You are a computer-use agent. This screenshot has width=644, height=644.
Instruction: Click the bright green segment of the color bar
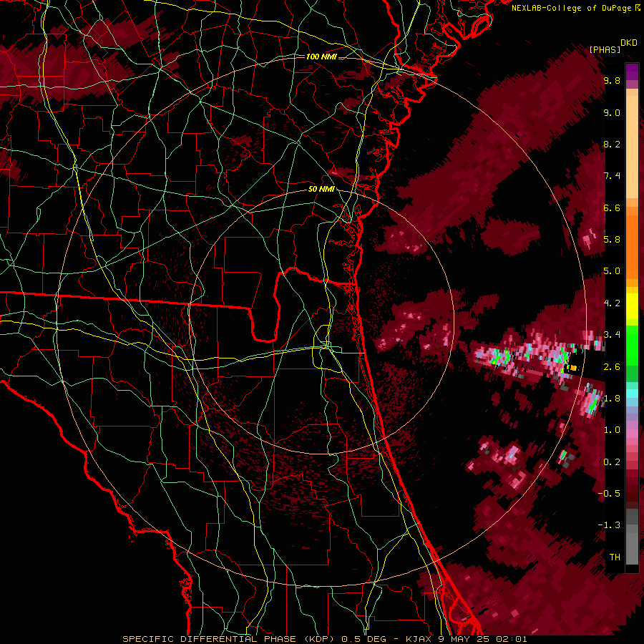tap(632, 346)
